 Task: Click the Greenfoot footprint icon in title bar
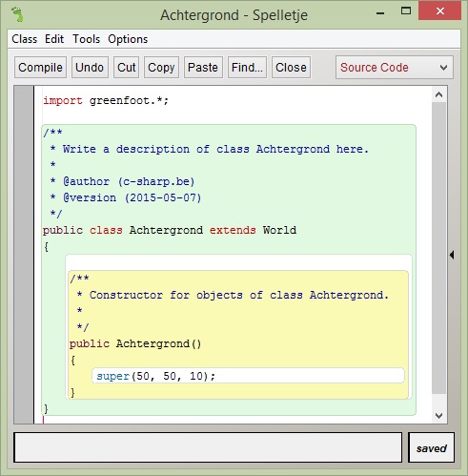coord(17,14)
